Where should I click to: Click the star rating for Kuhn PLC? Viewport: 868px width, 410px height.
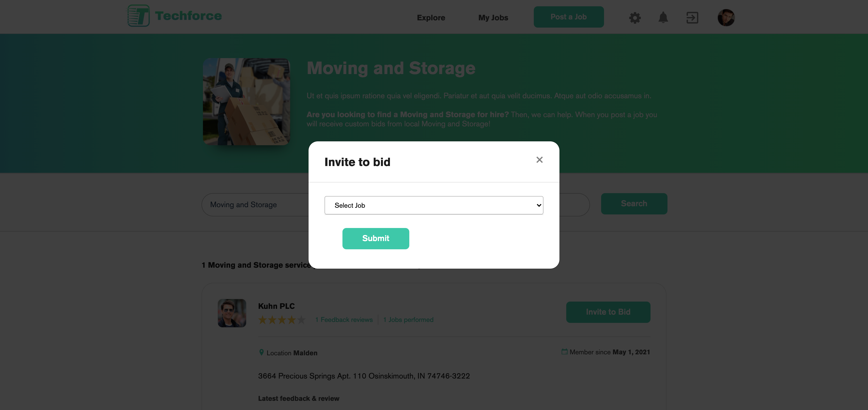click(x=282, y=320)
